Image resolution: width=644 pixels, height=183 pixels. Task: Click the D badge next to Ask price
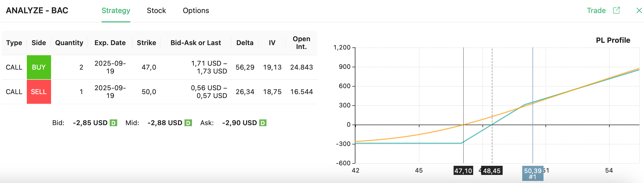(263, 123)
